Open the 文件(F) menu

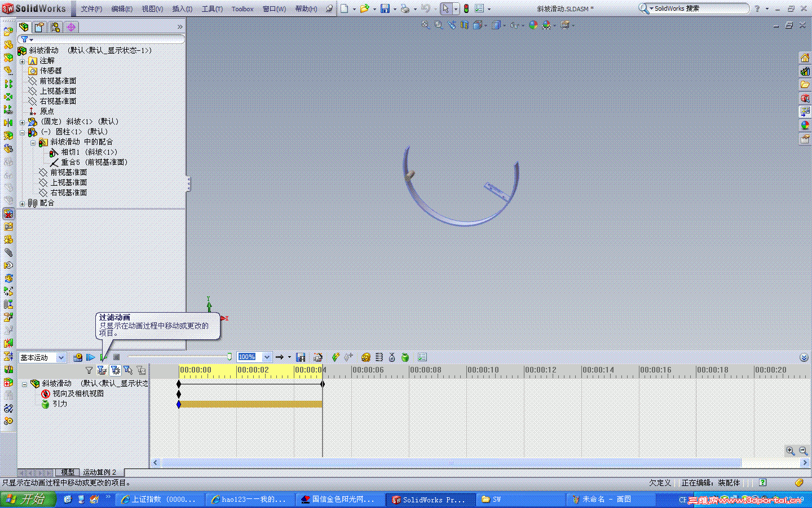coord(91,9)
